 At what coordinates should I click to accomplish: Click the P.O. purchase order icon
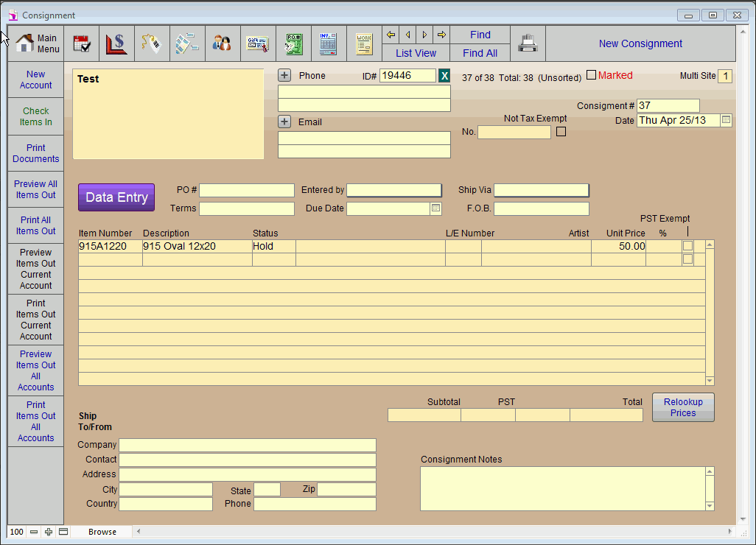pyautogui.click(x=293, y=43)
